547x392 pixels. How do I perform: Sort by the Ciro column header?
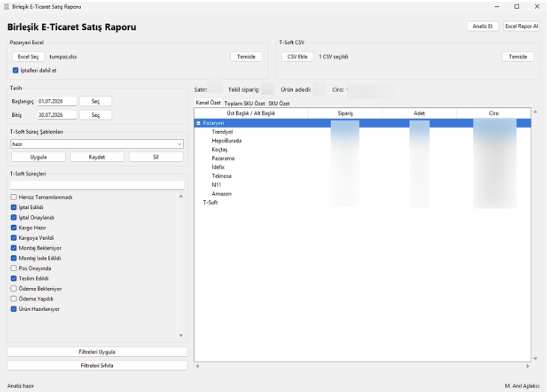pos(494,113)
